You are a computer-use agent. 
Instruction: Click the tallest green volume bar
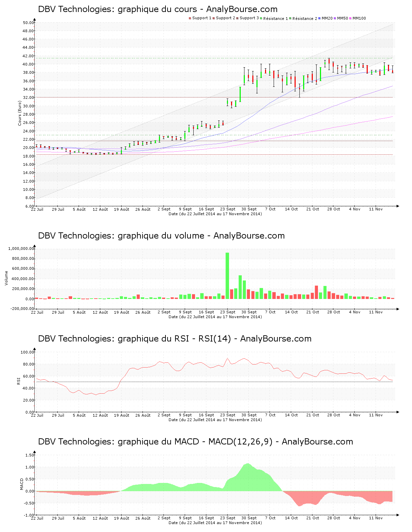(227, 276)
